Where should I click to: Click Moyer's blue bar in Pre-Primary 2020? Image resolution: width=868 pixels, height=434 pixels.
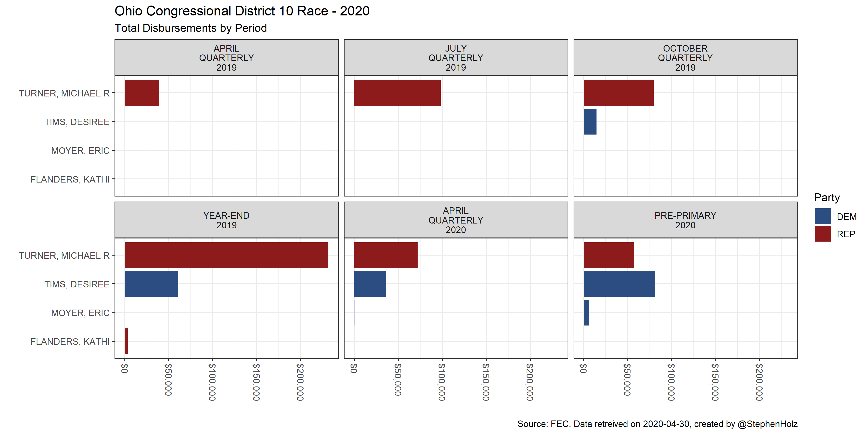click(x=586, y=312)
